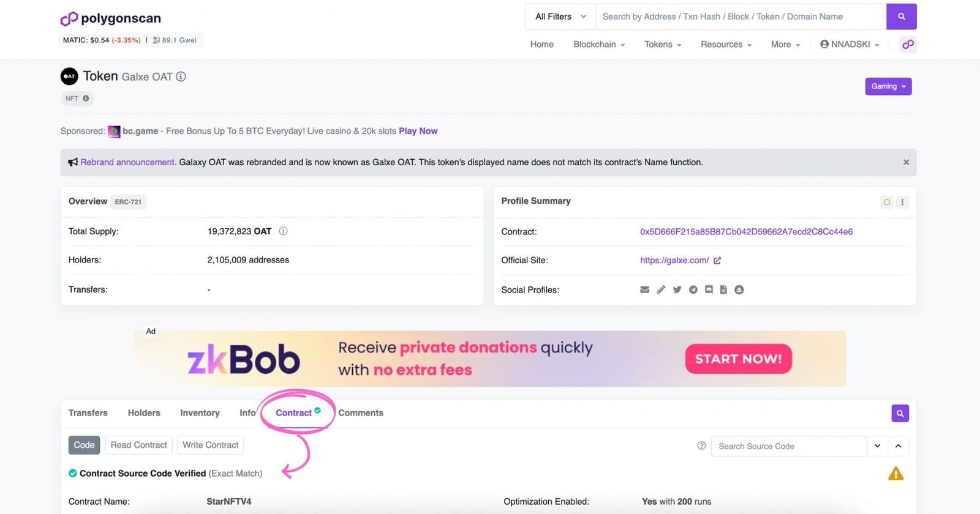The height and width of the screenshot is (514, 980).
Task: Open the Telegram social profile icon
Action: pos(693,289)
